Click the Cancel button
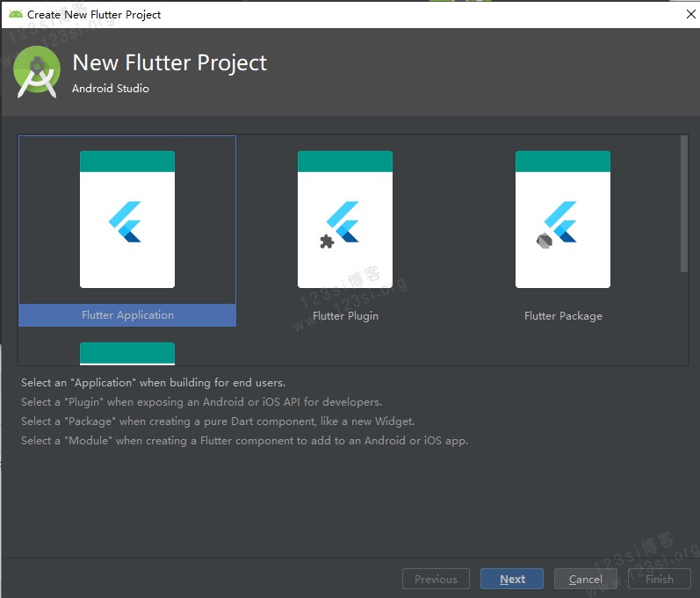 (x=585, y=579)
